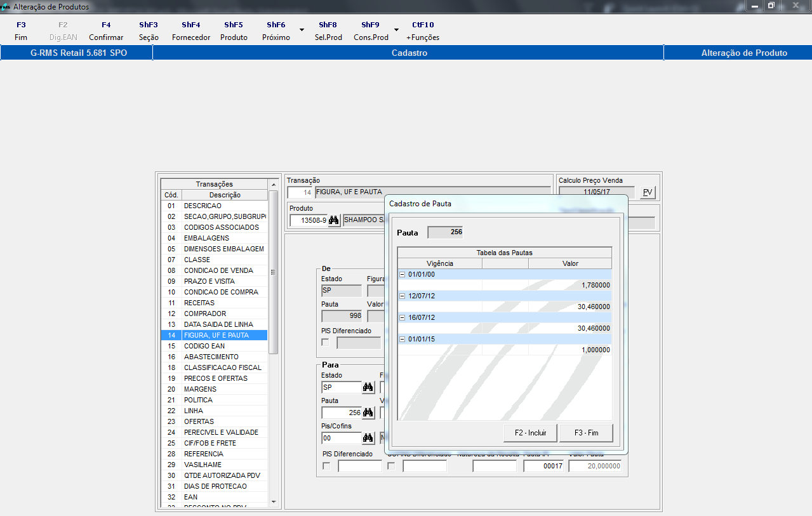Collapse the 01/01/00 vigência row

[402, 274]
